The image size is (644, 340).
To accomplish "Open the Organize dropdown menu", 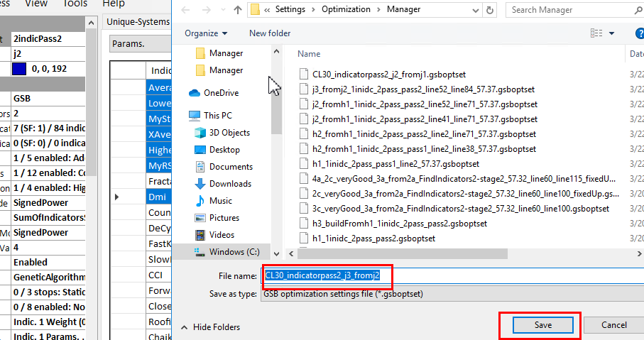I will tap(206, 33).
